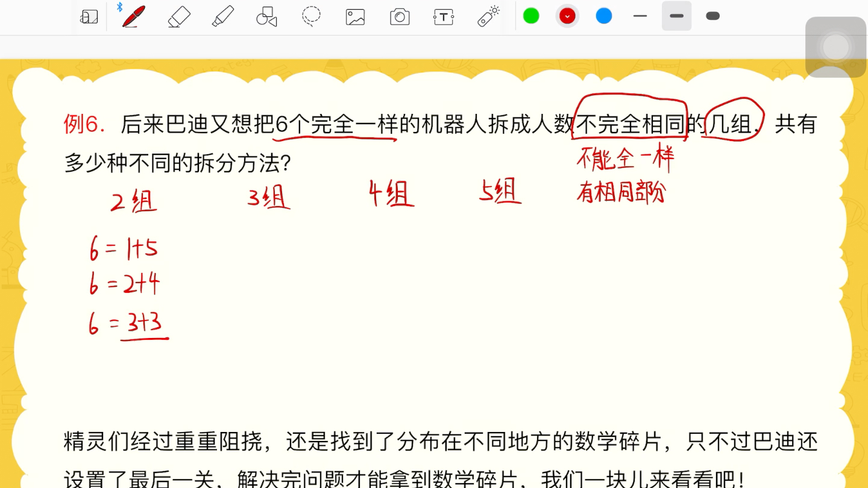Viewport: 868px width, 488px height.
Task: Click the circled word 几组
Action: click(730, 124)
